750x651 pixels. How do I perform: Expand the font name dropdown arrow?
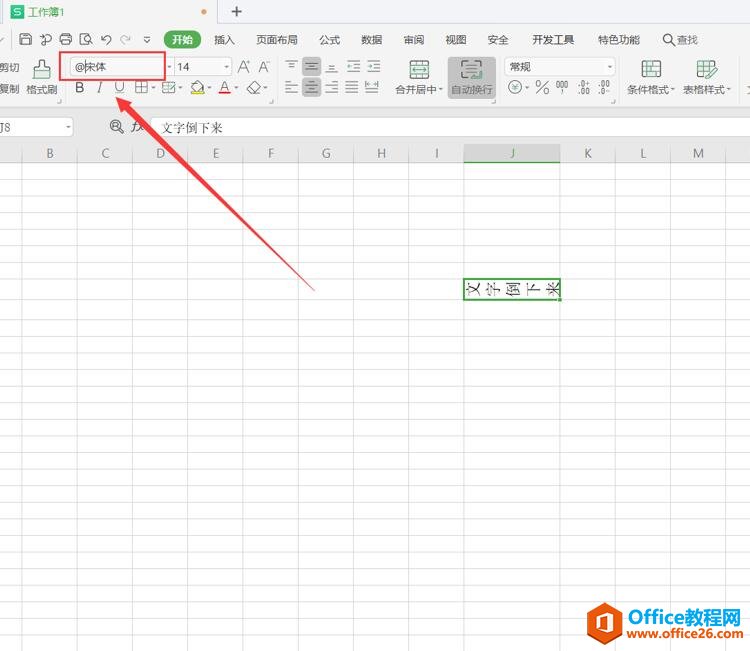(169, 66)
